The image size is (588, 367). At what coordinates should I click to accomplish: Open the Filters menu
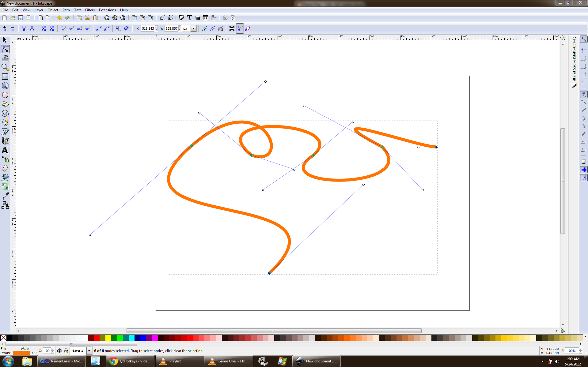pos(90,10)
